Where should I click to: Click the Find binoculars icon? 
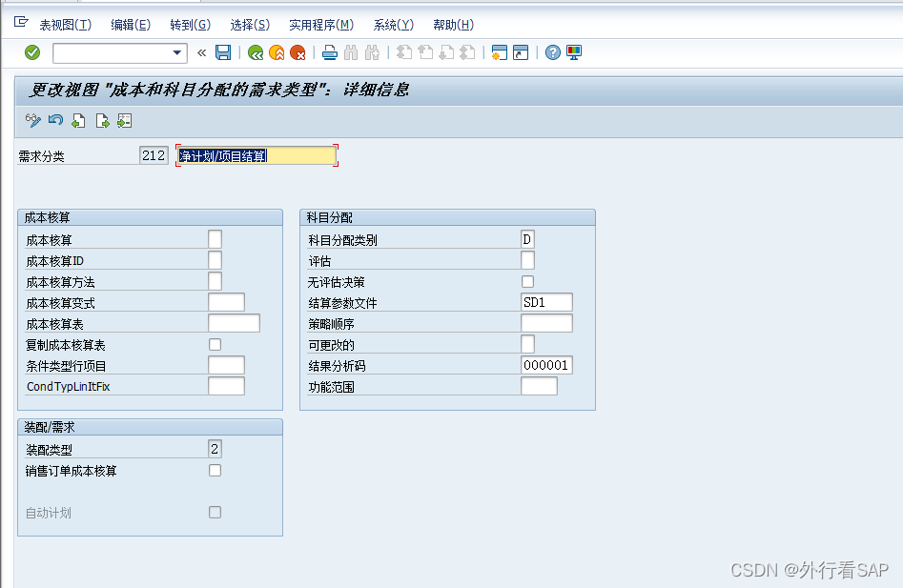[x=351, y=53]
